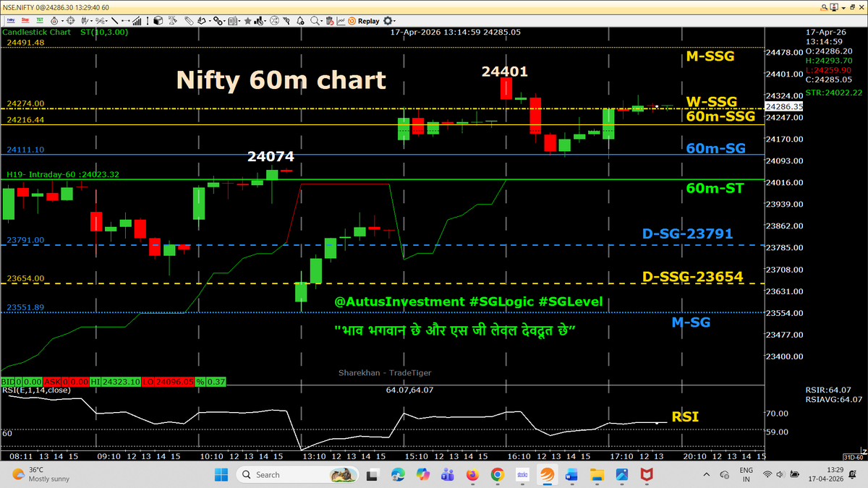Viewport: 868px width, 488px height.
Task: Open Microsoft Edge from the taskbar
Action: [398, 474]
